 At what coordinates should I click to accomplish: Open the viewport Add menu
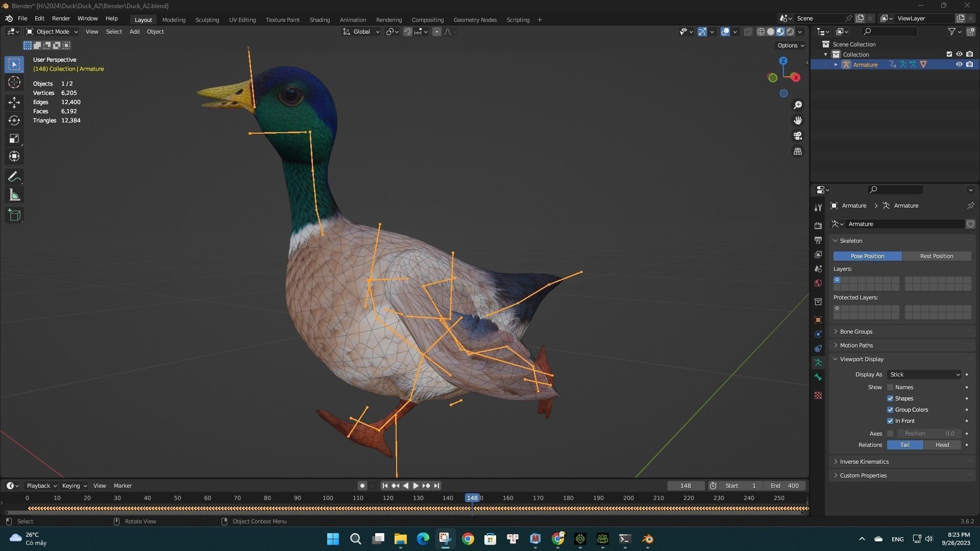tap(134, 32)
